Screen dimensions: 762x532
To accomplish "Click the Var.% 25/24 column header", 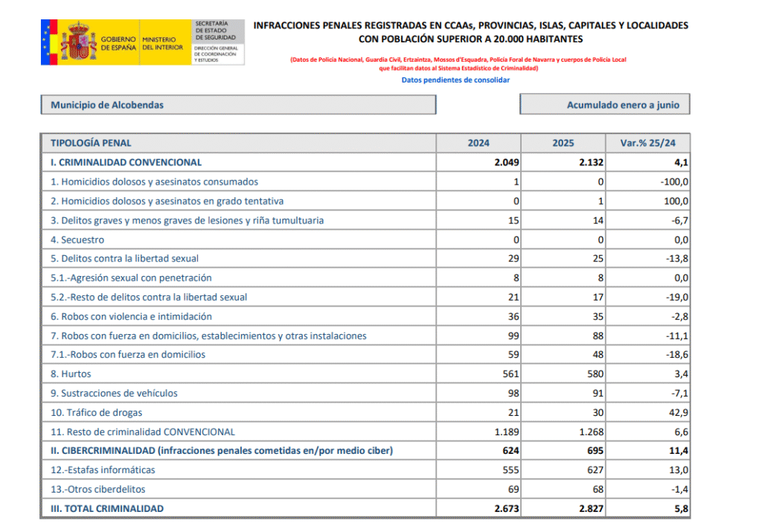I will tap(647, 143).
